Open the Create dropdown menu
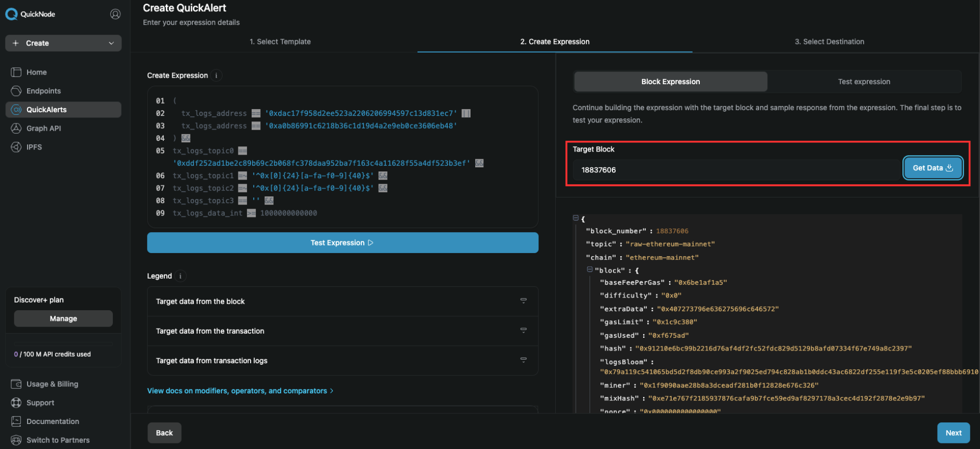Viewport: 980px width, 449px height. [x=63, y=43]
